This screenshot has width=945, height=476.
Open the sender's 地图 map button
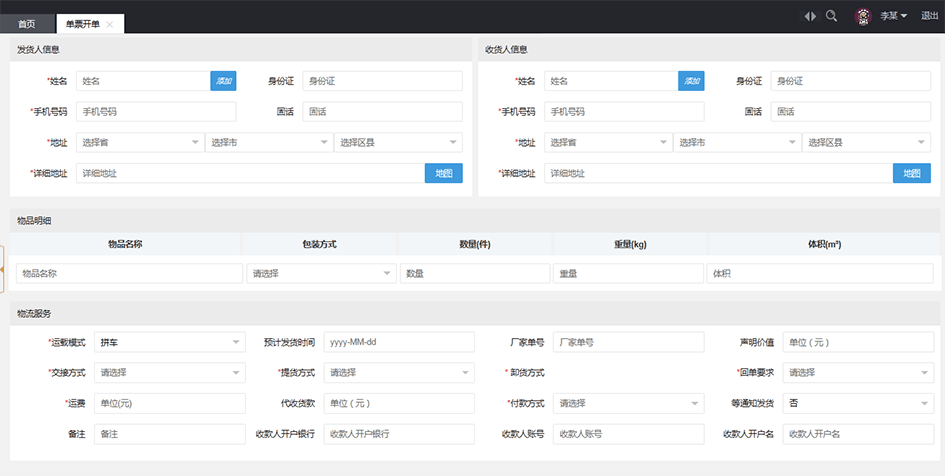(444, 173)
